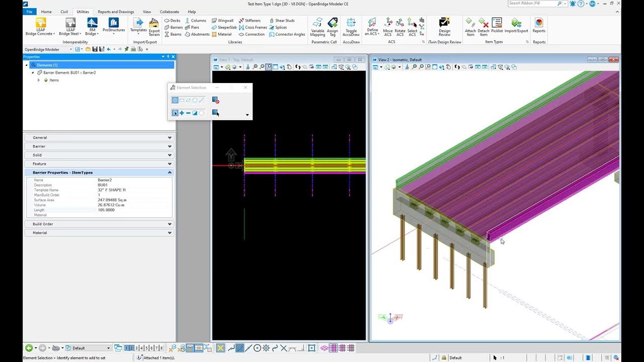Screen dimensions: 644x362
Task: Click the Templates import/export icon
Action: 138,27
